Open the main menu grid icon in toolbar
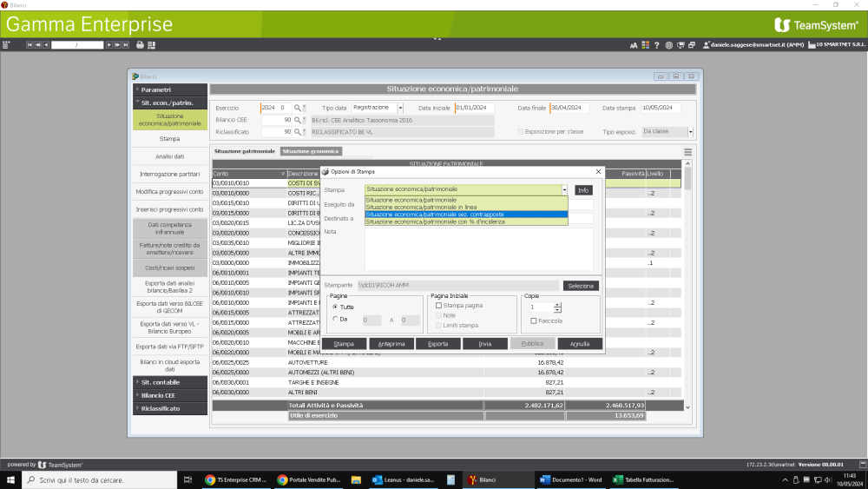The image size is (868, 489). [x=6, y=45]
